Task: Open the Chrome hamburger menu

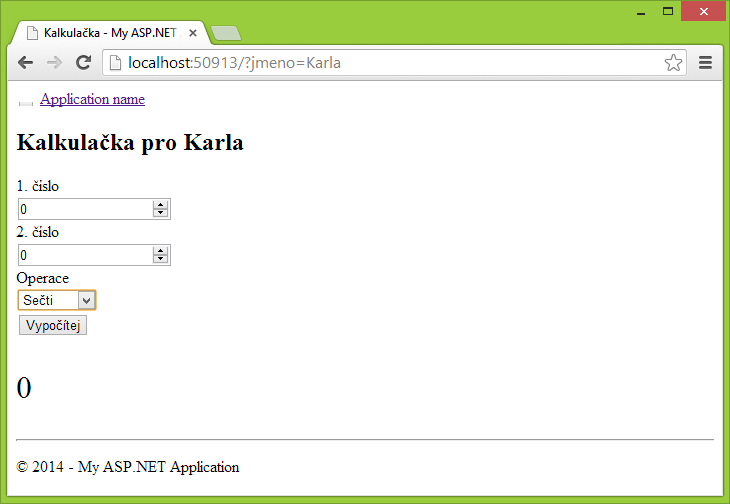Action: (705, 62)
